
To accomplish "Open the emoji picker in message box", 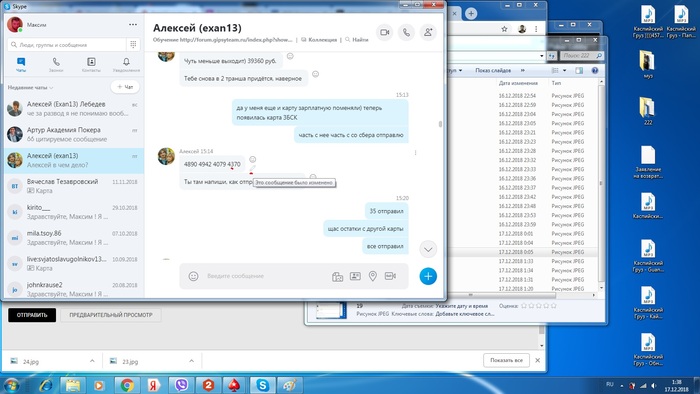I will coord(193,276).
